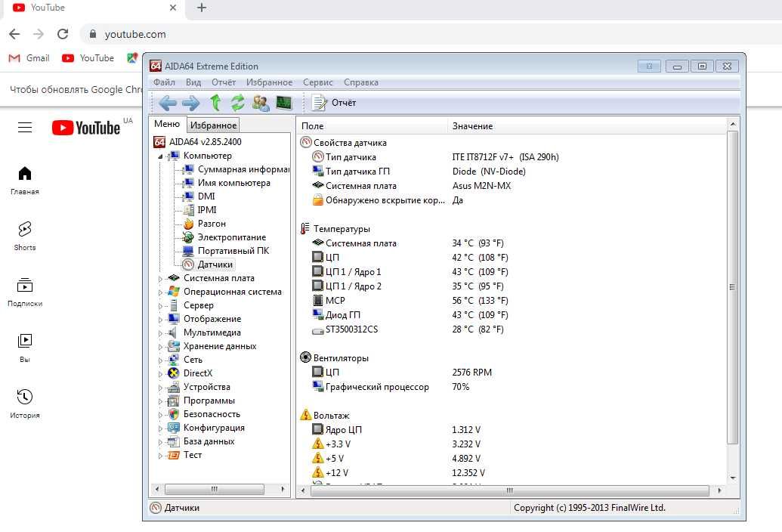The height and width of the screenshot is (532, 782).
Task: Expand the Мультимедиа tree node
Action: [161, 333]
